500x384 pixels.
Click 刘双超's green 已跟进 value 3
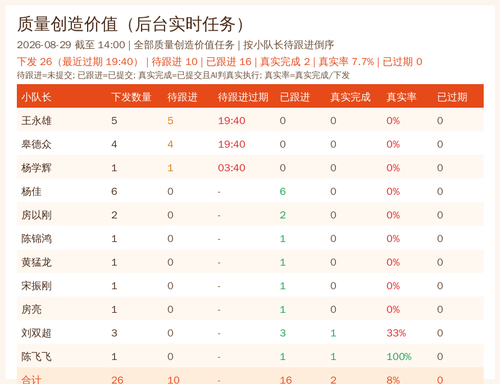click(283, 333)
